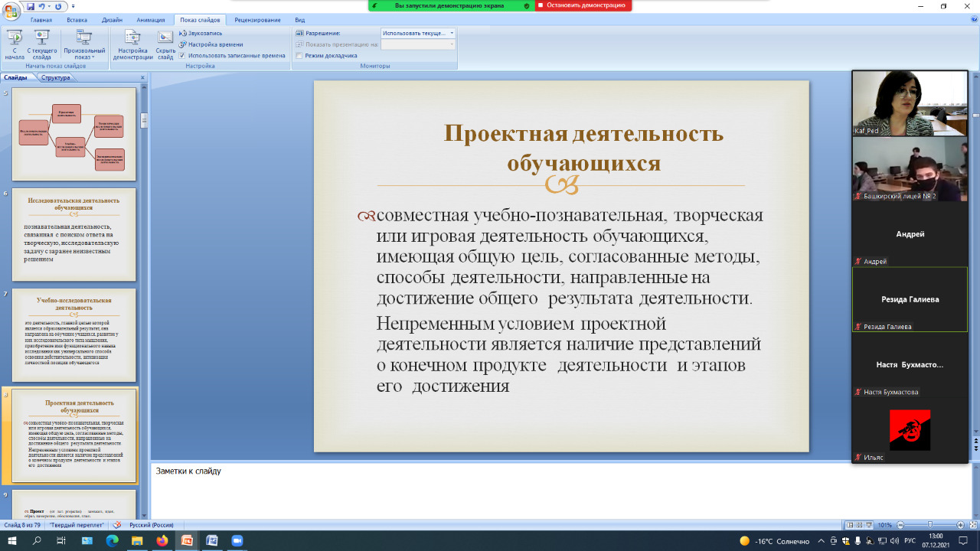Expand the quick access toolbar customize arrow

tap(73, 7)
